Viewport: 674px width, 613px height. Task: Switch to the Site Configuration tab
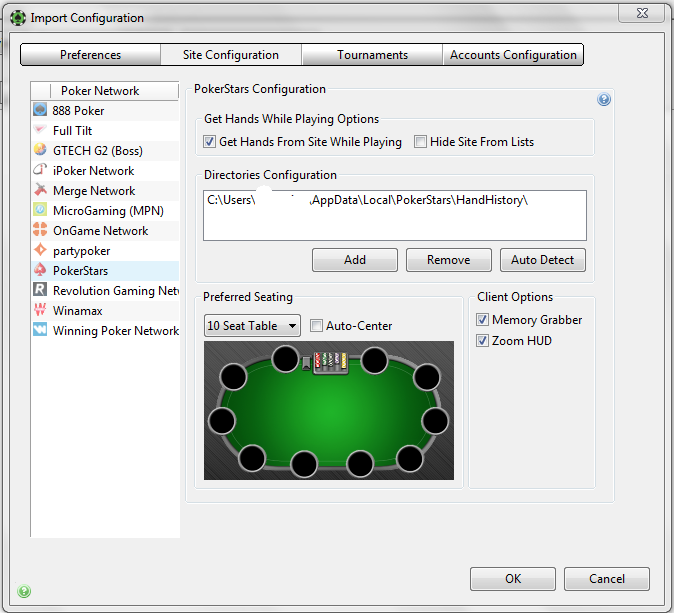click(231, 55)
